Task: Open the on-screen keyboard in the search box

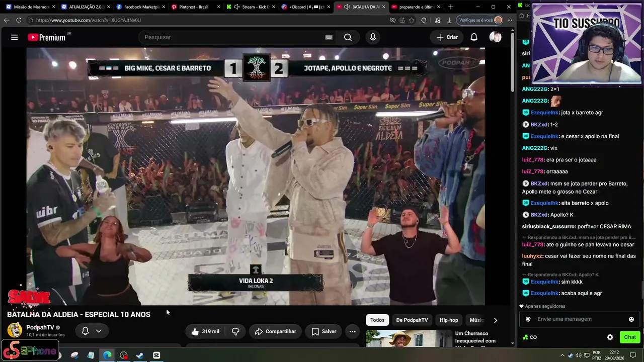Action: (329, 37)
